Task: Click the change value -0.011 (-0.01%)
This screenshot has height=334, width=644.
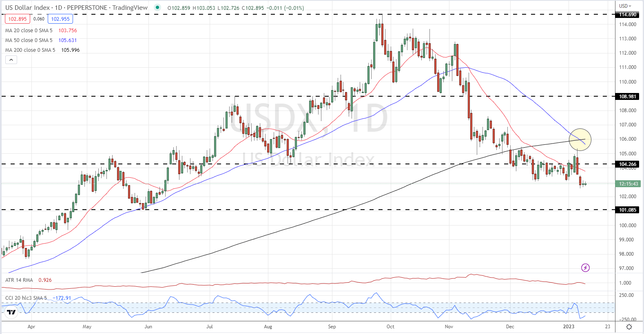Action: [285, 8]
